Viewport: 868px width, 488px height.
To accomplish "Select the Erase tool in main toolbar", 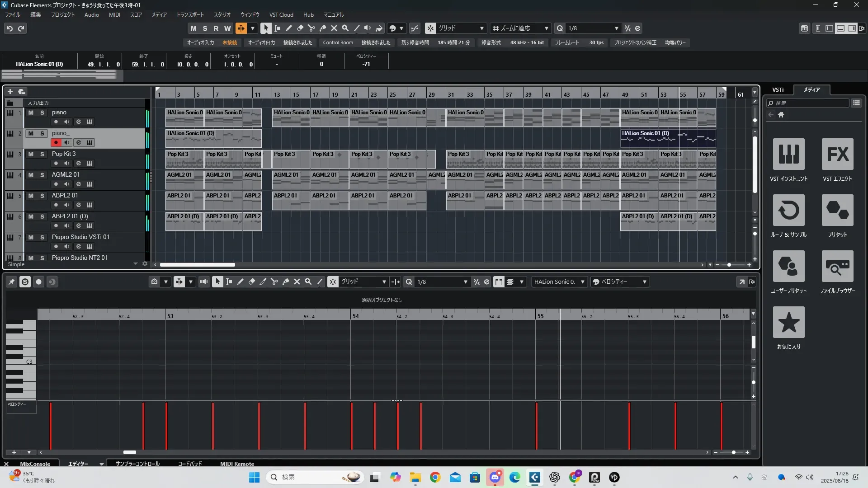I will pyautogui.click(x=300, y=28).
